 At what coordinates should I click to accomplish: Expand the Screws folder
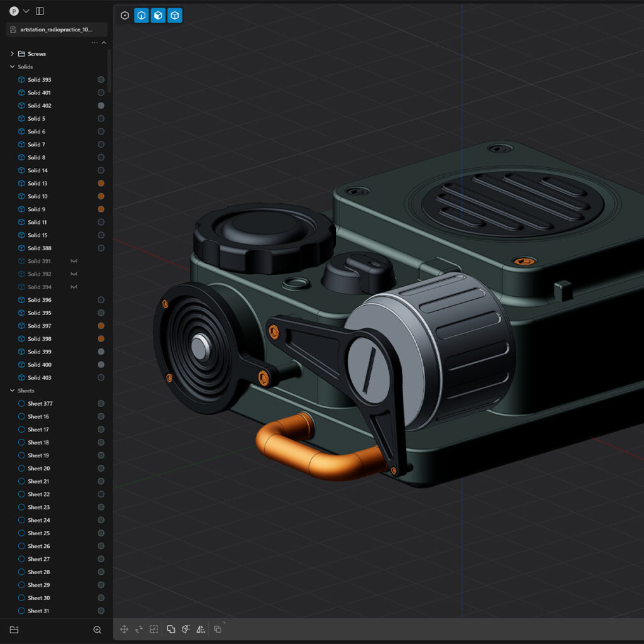pyautogui.click(x=12, y=53)
